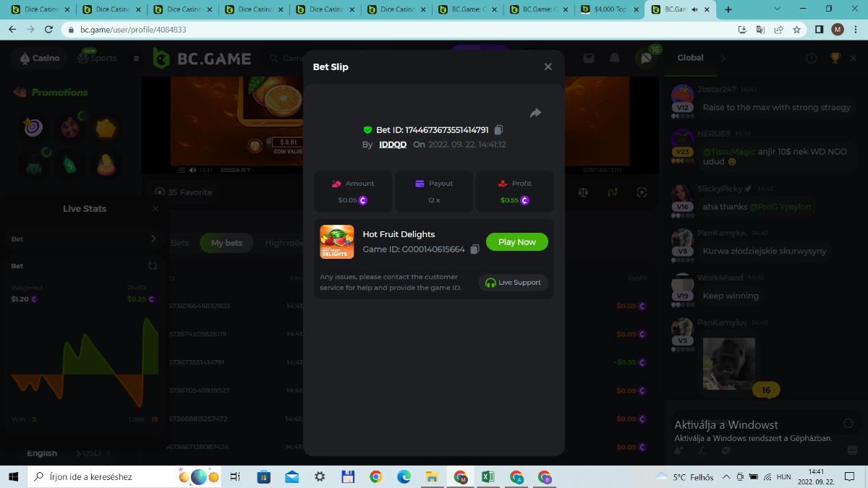Open Live Support chat
Image resolution: width=868 pixels, height=488 pixels.
[513, 283]
